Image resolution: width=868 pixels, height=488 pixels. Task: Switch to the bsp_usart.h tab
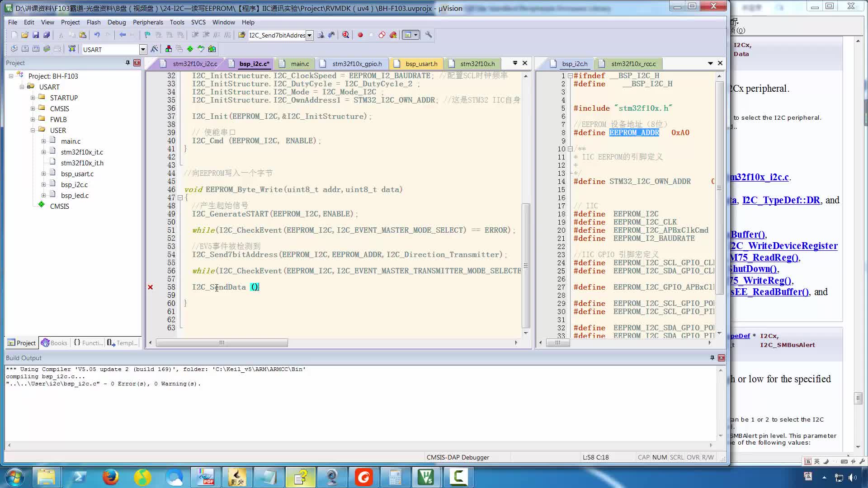[x=416, y=64]
